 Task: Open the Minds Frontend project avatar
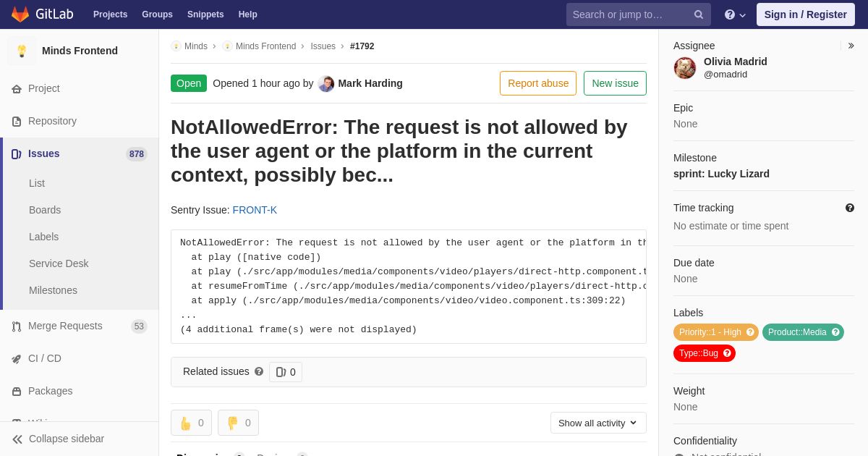(x=22, y=51)
